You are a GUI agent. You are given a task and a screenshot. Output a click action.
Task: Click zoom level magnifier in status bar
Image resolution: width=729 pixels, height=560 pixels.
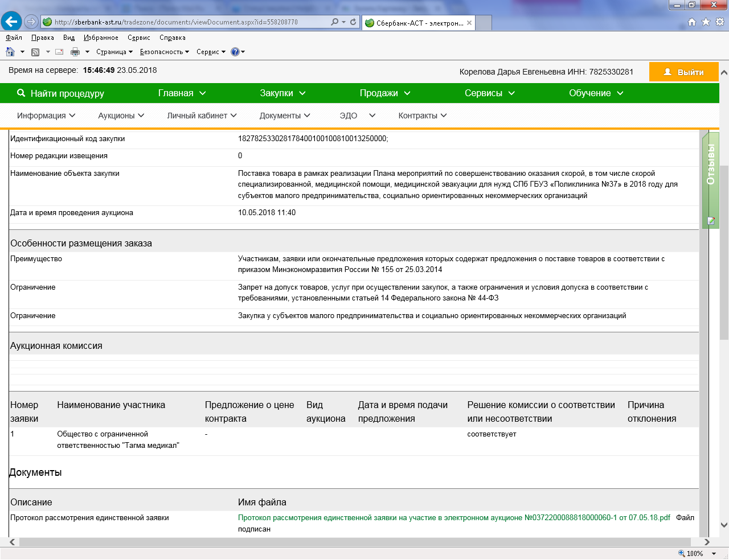682,553
